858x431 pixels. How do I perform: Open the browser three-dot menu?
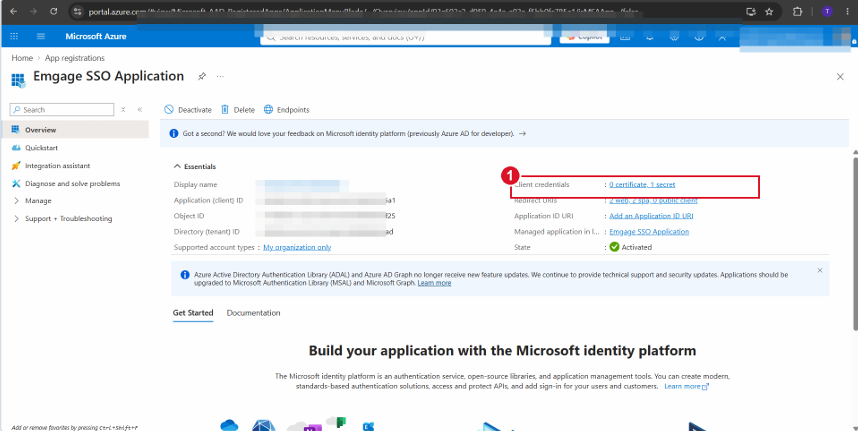[x=847, y=11]
